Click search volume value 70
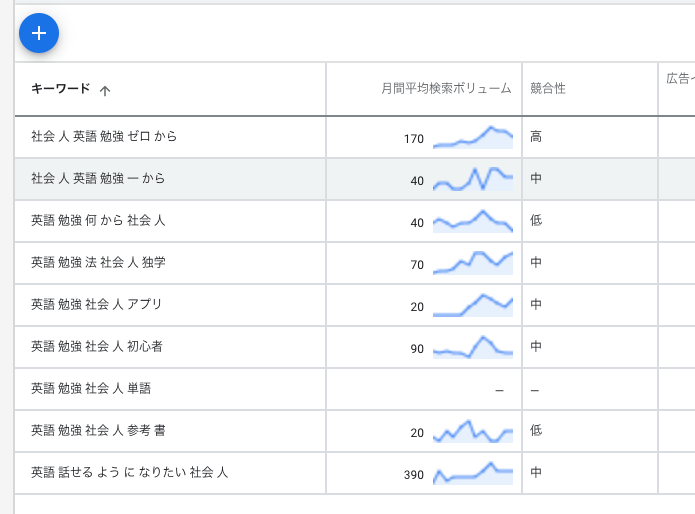This screenshot has height=514, width=695. (x=417, y=265)
